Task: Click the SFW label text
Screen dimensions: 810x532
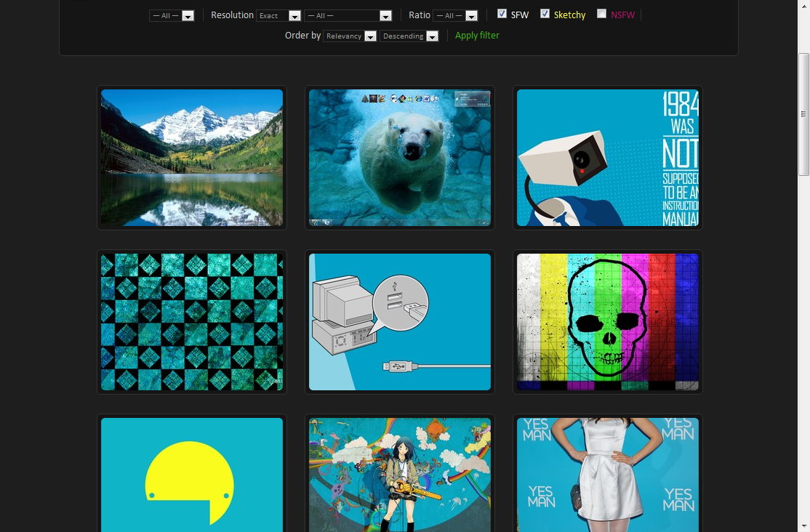Action: (x=520, y=15)
